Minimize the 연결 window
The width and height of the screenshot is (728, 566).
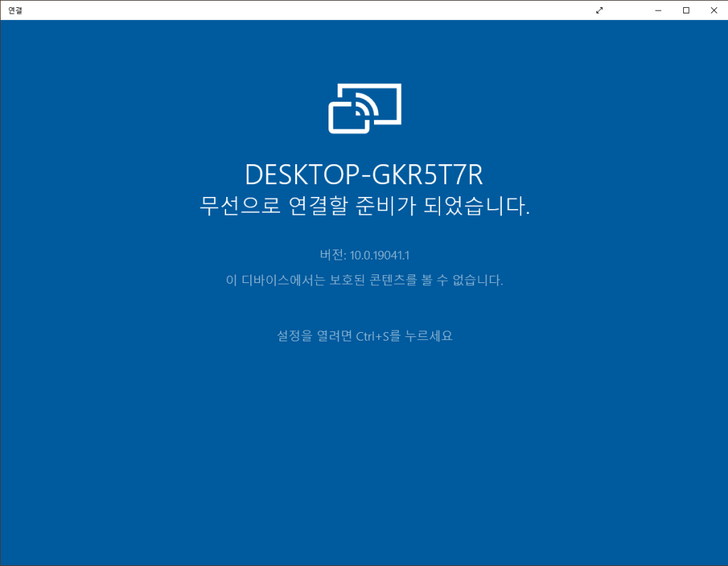tap(658, 10)
